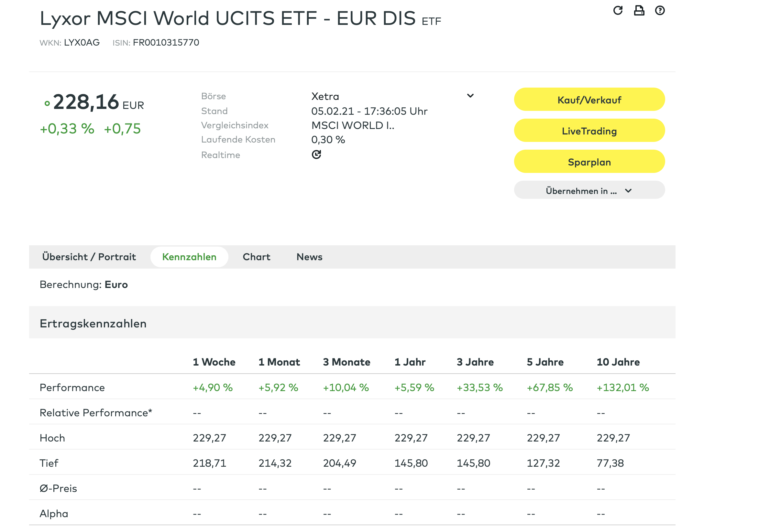Click the 10 Jahre column header

point(618,362)
